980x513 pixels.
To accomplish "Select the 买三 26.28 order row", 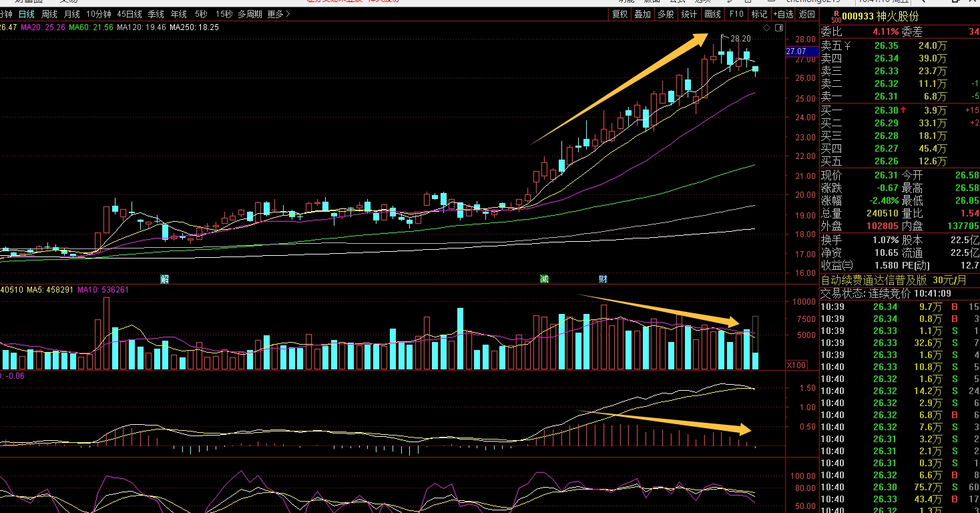I will (899, 136).
